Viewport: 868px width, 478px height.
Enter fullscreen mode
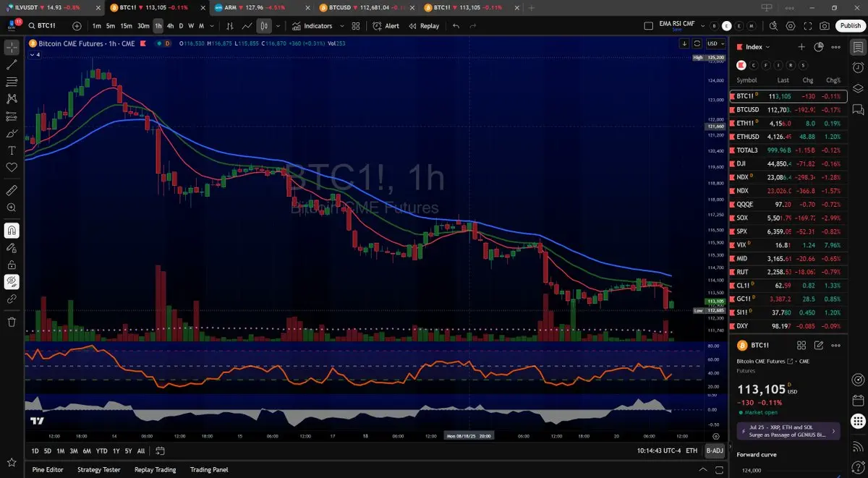click(808, 25)
